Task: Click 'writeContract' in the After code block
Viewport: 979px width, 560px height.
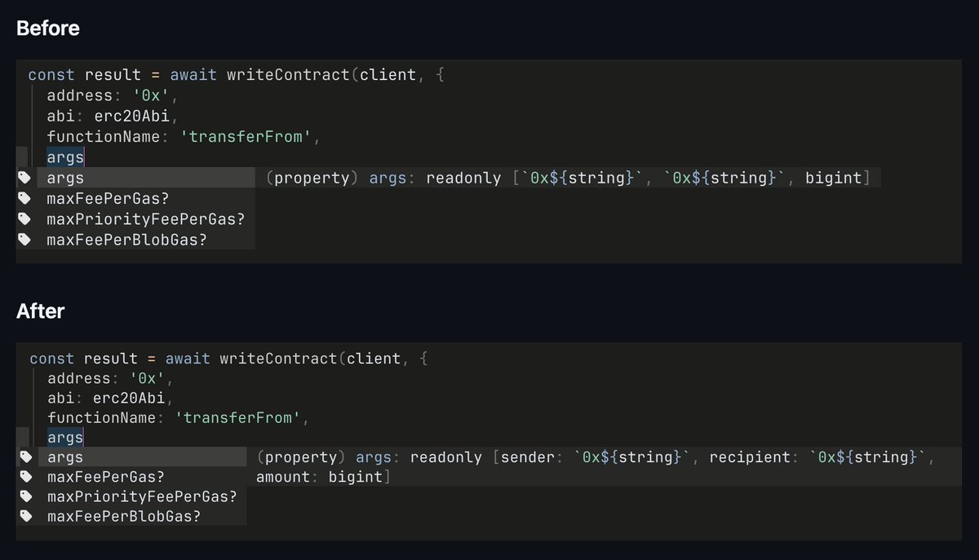Action: [x=278, y=359]
